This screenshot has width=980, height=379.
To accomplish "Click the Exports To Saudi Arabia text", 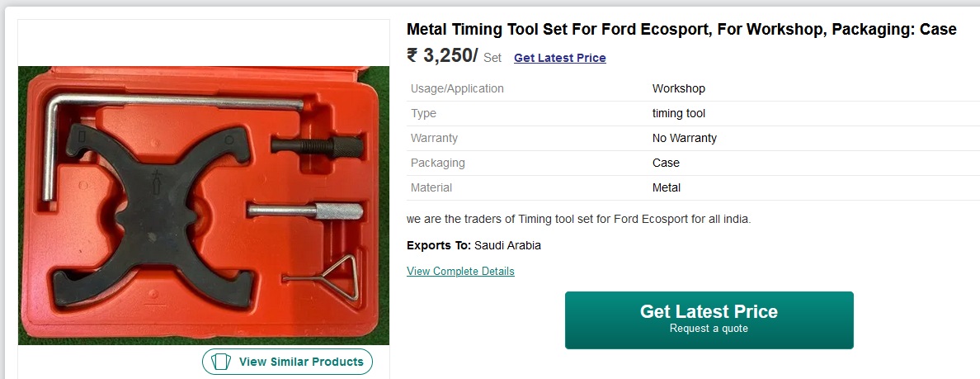I will click(x=474, y=245).
